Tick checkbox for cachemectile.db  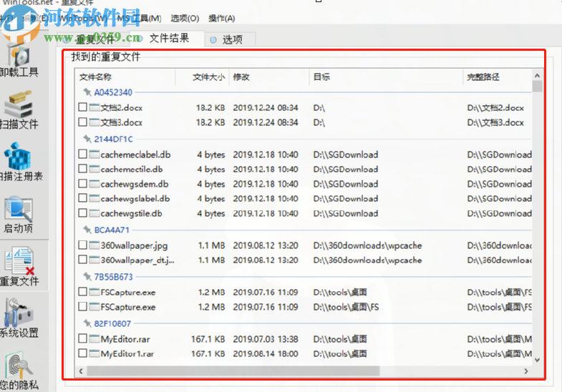83,169
